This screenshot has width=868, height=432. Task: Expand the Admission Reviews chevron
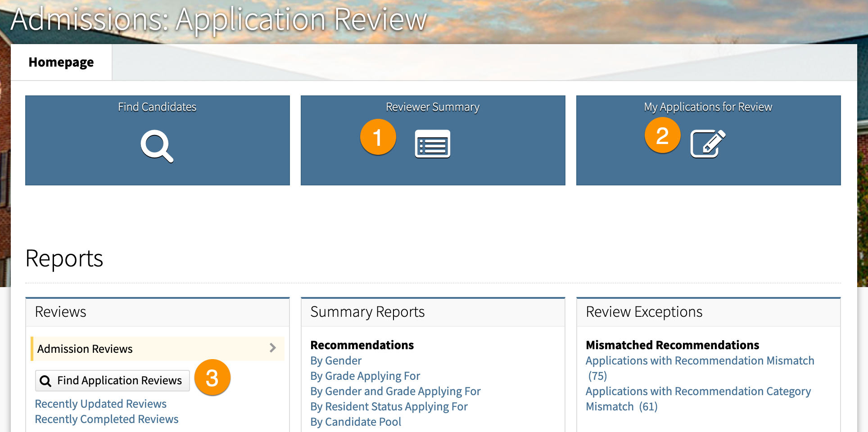[273, 348]
